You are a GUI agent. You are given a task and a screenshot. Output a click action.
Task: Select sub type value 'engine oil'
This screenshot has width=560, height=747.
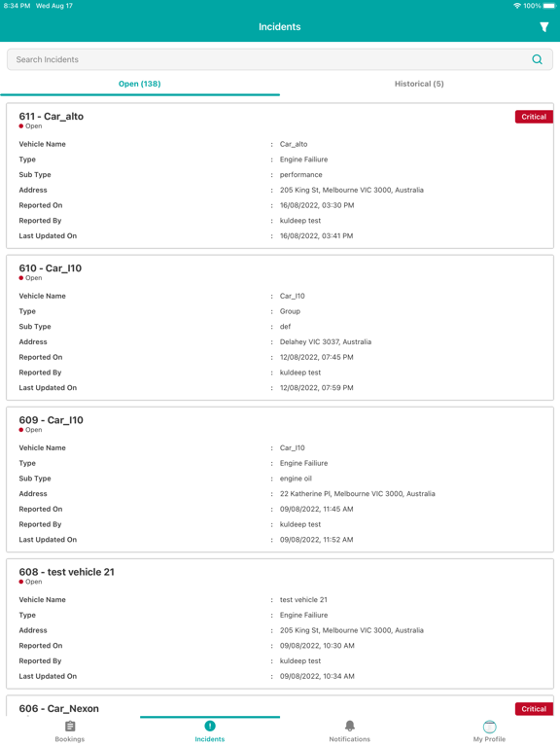[296, 479]
